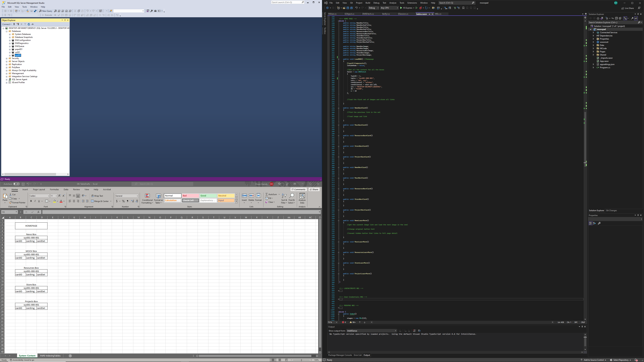Image resolution: width=644 pixels, height=362 pixels.
Task: Open Conditional Formatting in Excel
Action: (147, 199)
